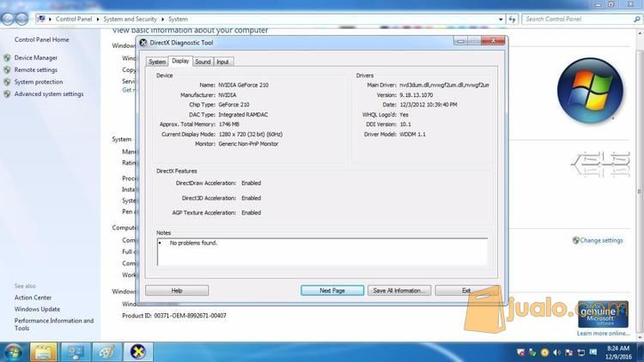Click the Next Page button
This screenshot has height=362, width=644.
pyautogui.click(x=331, y=290)
